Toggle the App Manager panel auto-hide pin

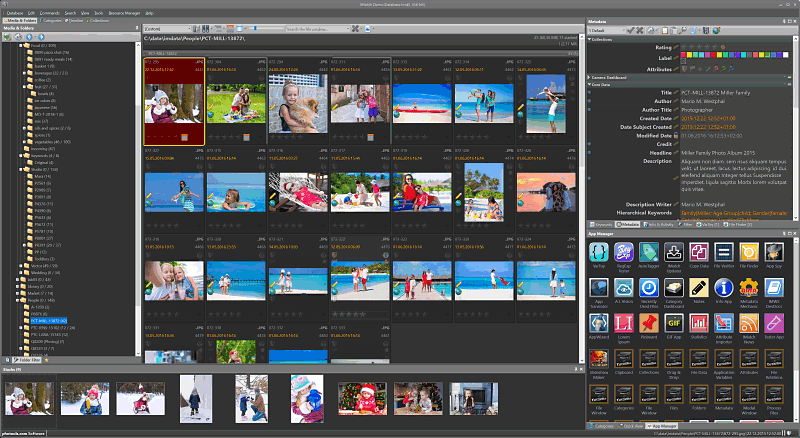click(x=785, y=233)
